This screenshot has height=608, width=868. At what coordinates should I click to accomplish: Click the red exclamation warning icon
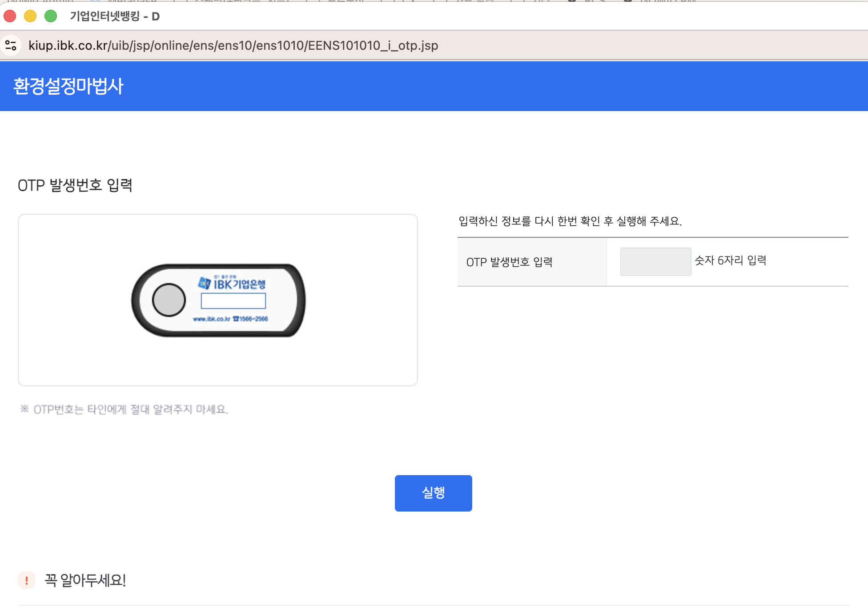[x=27, y=580]
